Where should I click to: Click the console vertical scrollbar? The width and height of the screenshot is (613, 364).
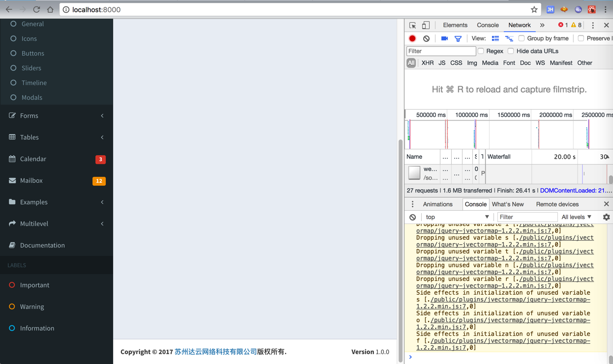(x=611, y=360)
